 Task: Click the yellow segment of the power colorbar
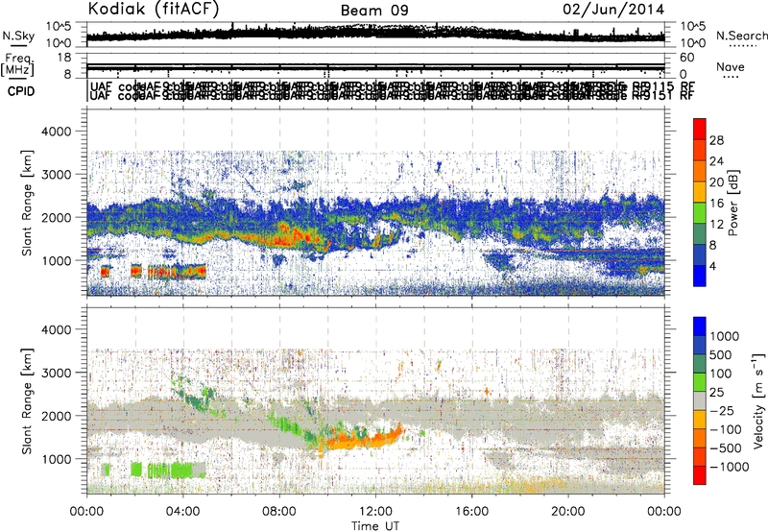[x=700, y=192]
